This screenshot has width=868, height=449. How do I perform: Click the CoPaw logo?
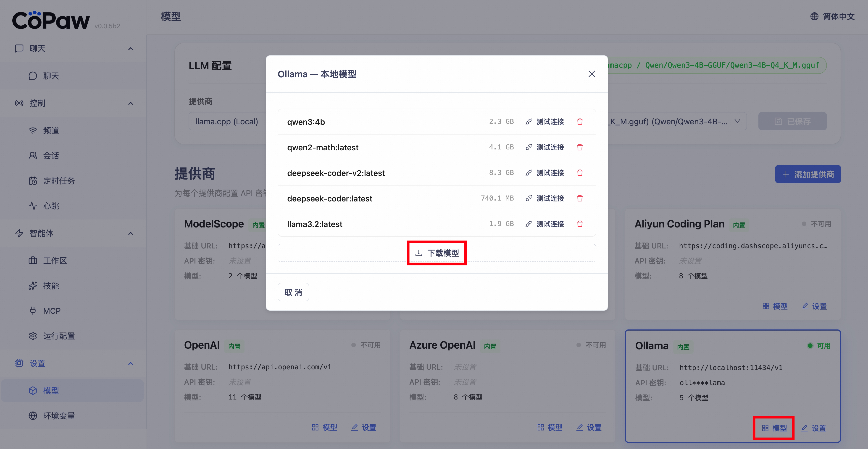click(x=51, y=20)
